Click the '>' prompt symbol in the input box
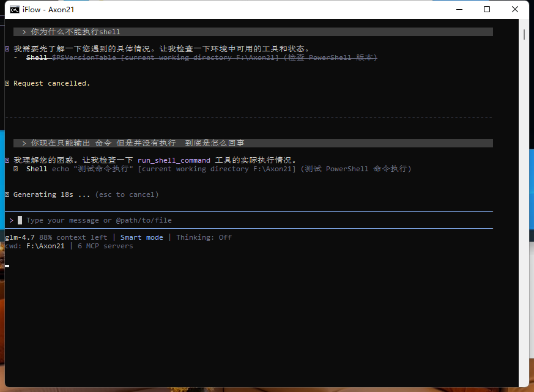This screenshot has height=392, width=534. point(11,220)
